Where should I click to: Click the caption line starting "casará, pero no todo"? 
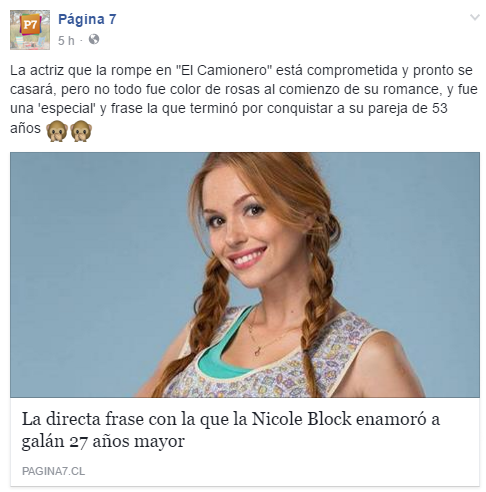[244, 89]
